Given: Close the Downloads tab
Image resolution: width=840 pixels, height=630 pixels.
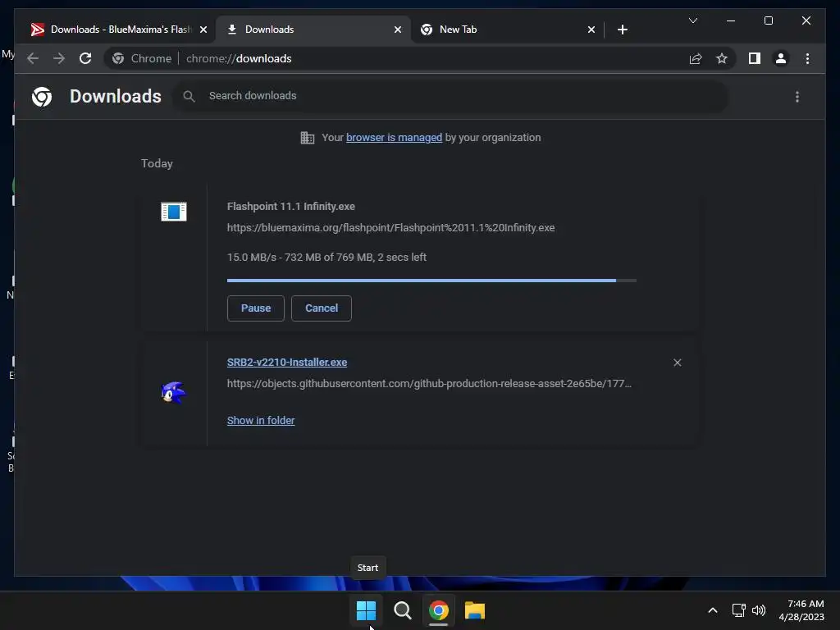Looking at the screenshot, I should (398, 30).
